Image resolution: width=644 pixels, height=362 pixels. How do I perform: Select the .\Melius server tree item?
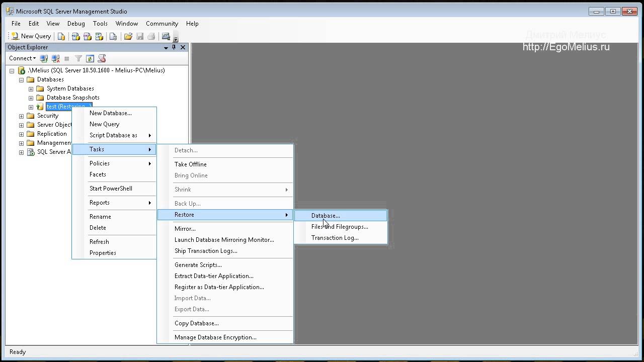click(x=96, y=70)
